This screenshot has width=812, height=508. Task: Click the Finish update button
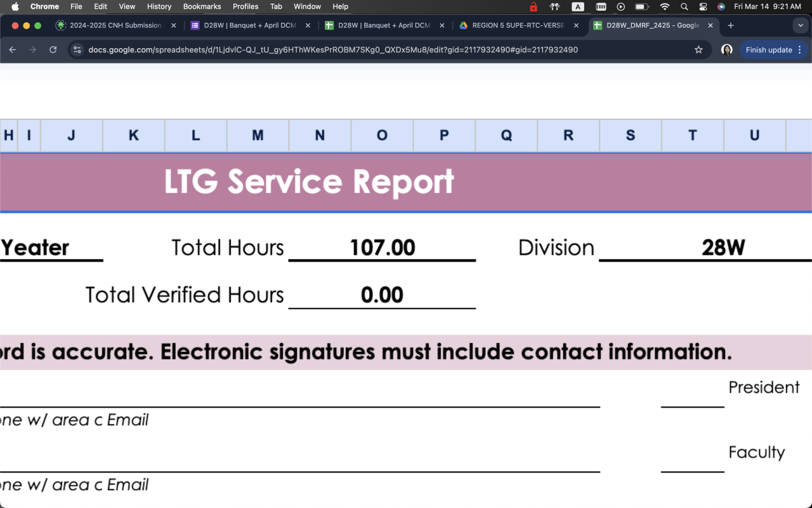(774, 50)
